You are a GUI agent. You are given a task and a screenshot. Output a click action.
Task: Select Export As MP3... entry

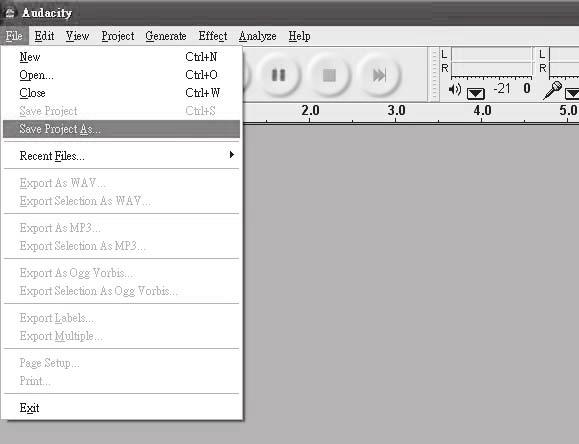pos(121,228)
